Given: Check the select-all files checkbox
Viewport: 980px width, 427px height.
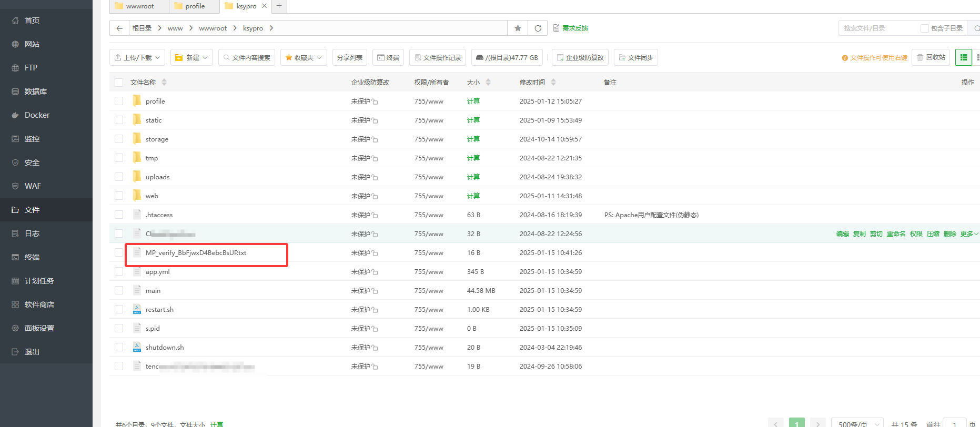Looking at the screenshot, I should pyautogui.click(x=119, y=83).
